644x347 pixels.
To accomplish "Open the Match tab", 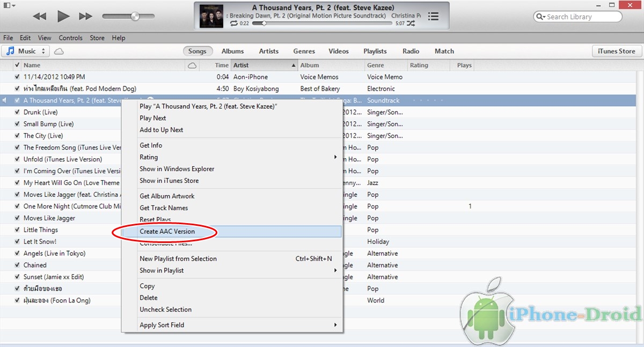I will [444, 51].
